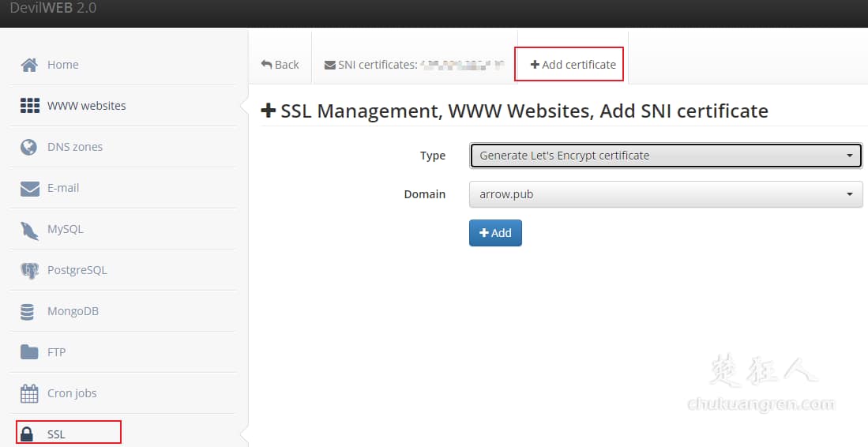This screenshot has width=868, height=447.
Task: Click the PostgreSQL elephant icon
Action: click(x=29, y=271)
